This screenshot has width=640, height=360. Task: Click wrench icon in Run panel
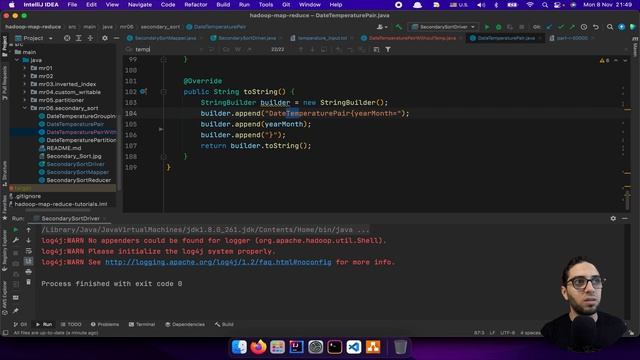16,240
